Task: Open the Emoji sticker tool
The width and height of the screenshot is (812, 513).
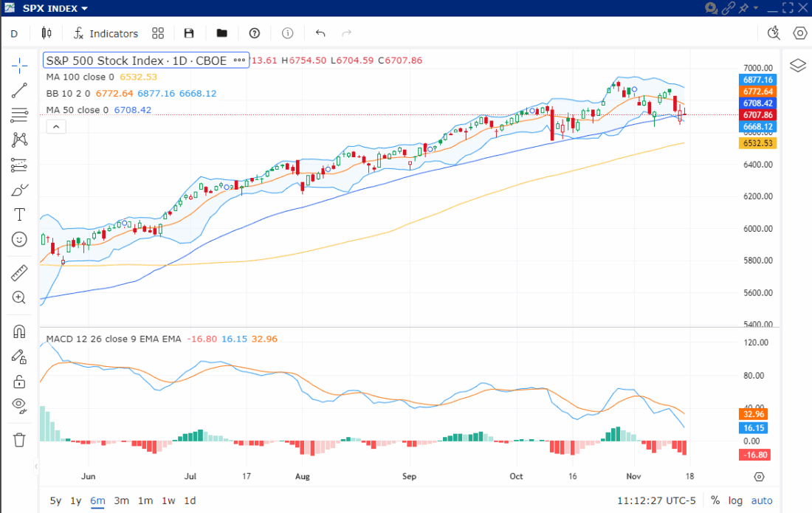Action: [x=19, y=239]
